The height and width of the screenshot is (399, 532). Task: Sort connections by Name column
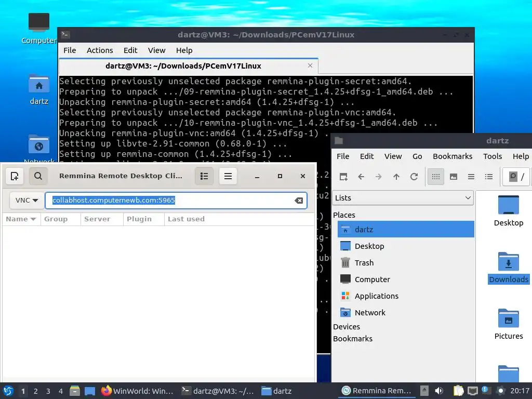[x=21, y=219]
